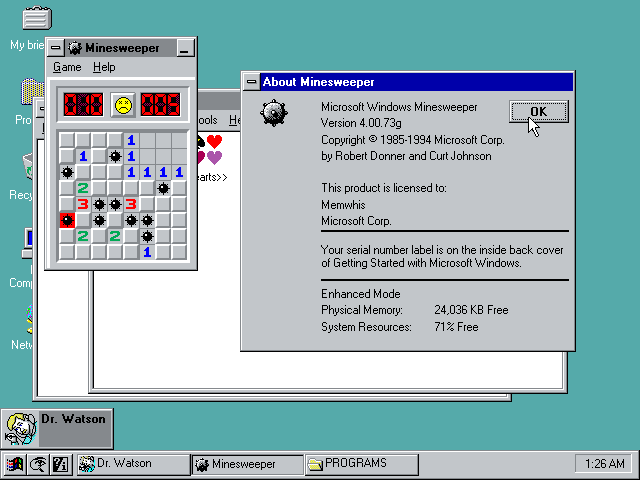The image size is (640, 480).
Task: Click the mine icon in About dialog
Action: point(274,113)
